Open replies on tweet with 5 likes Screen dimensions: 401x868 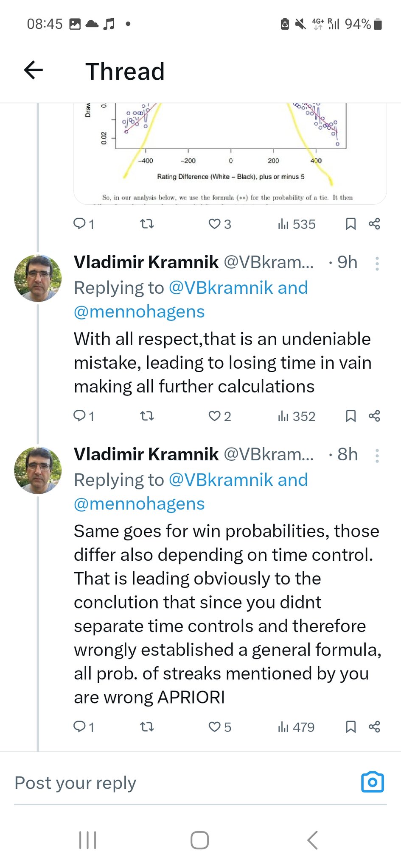(79, 727)
